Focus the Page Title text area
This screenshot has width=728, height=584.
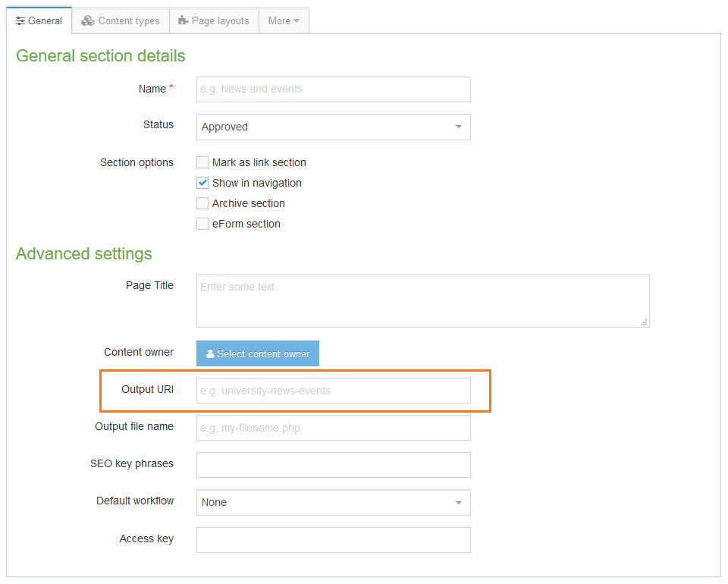point(422,300)
